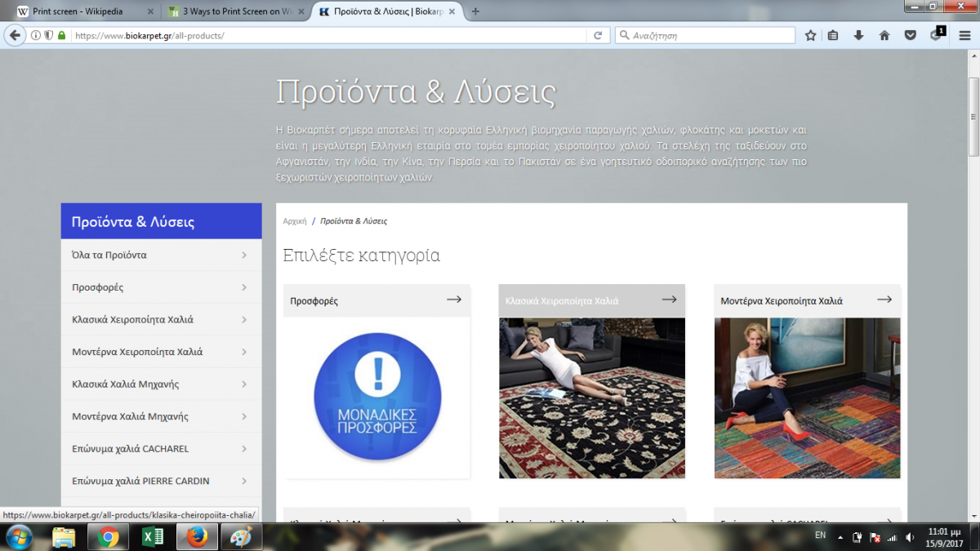Select Μοντέρνα Χειροποίητα Χαλιά in sidebar
980x551 pixels.
click(x=161, y=352)
